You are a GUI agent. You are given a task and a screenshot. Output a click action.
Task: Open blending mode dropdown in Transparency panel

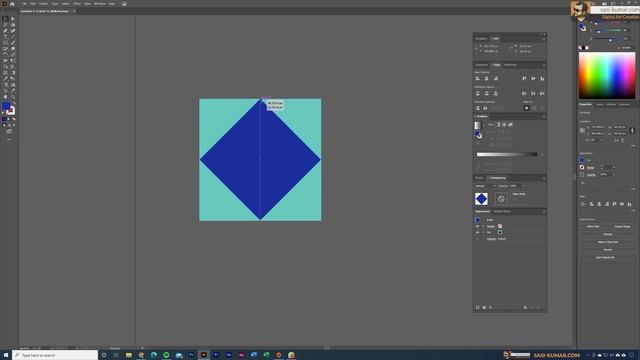point(486,186)
